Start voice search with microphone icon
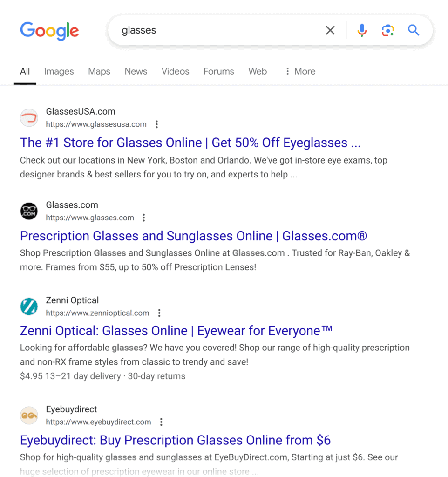The width and height of the screenshot is (448, 477). click(362, 31)
